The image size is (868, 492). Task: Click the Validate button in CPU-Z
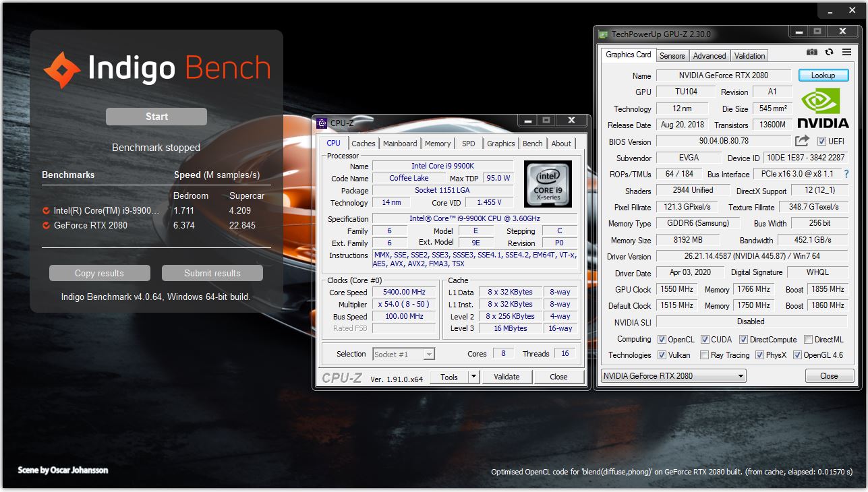pyautogui.click(x=507, y=377)
